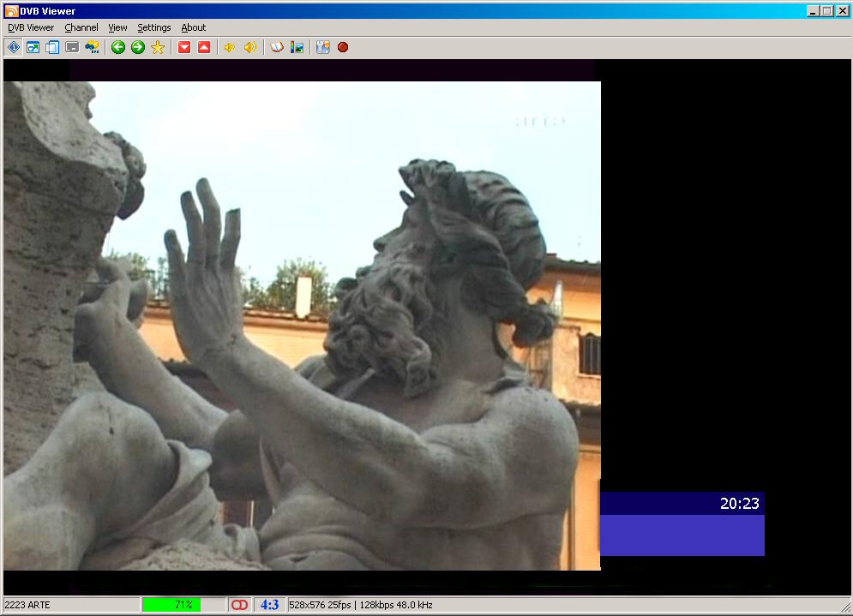This screenshot has width=853, height=616.
Task: Toggle the red stereo audio indicator
Action: point(239,605)
